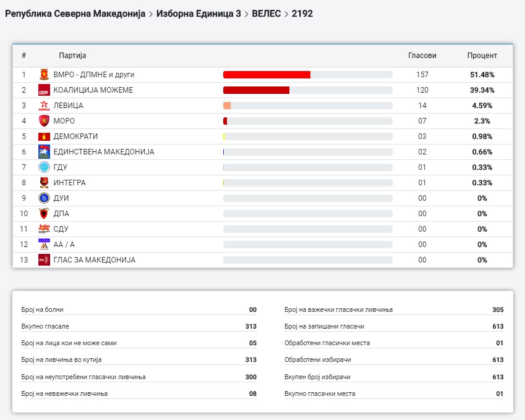The image size is (525, 420).
Task: Click the Партија column header
Action: [72, 56]
